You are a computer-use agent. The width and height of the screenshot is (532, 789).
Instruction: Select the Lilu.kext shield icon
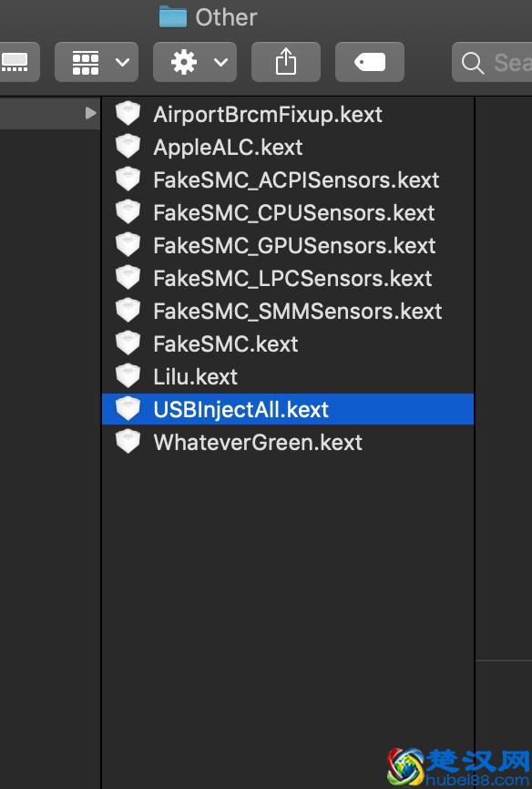pos(128,375)
